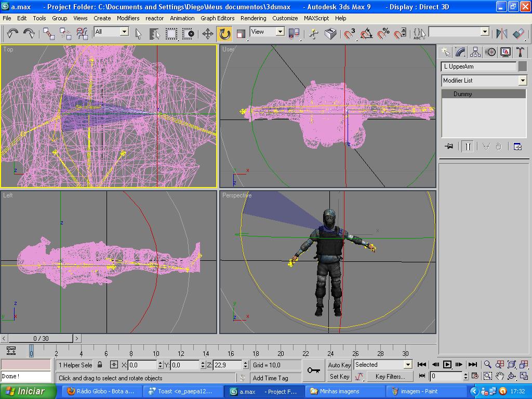Open the Motion panel wheel icon
Screen dimensions: 532x399
click(490, 52)
